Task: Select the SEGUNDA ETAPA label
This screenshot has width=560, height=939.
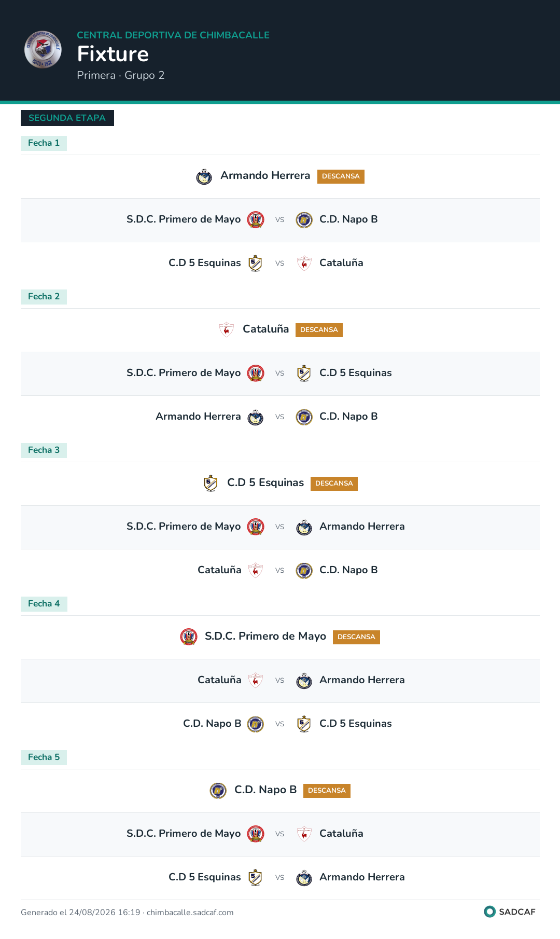Action: (67, 118)
